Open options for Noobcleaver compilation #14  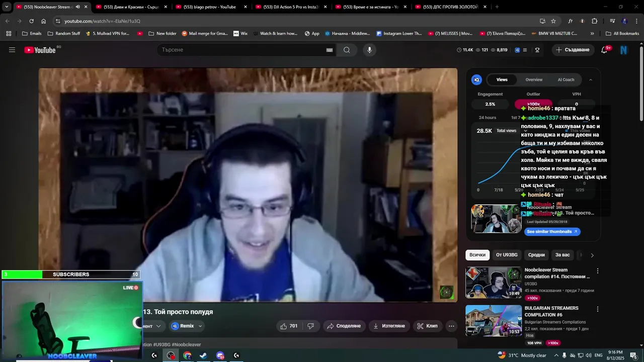coord(598,271)
